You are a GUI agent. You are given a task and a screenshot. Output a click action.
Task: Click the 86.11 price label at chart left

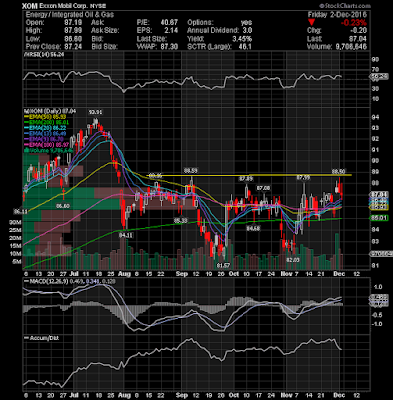[20, 211]
